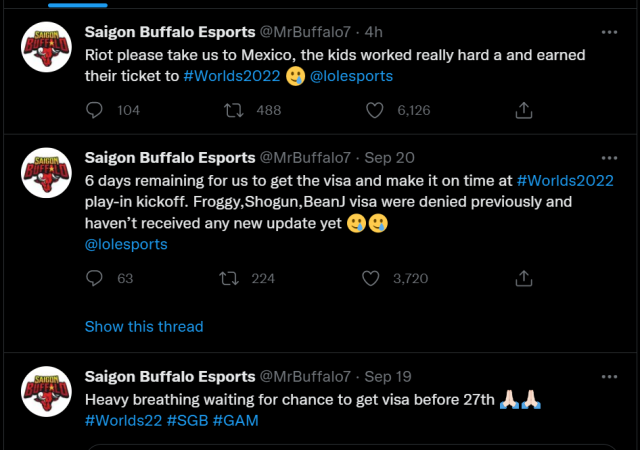Retweet the tweet with 224 retweets

pos(229,278)
